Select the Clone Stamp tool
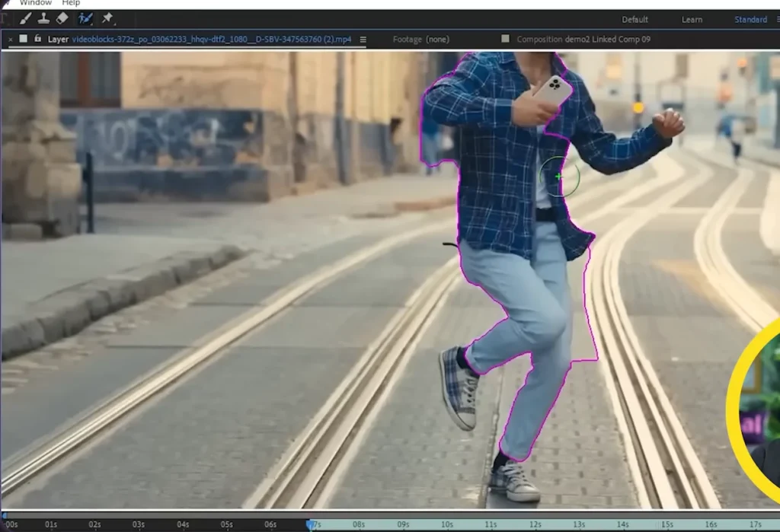Viewport: 780px width, 532px height. pyautogui.click(x=43, y=18)
